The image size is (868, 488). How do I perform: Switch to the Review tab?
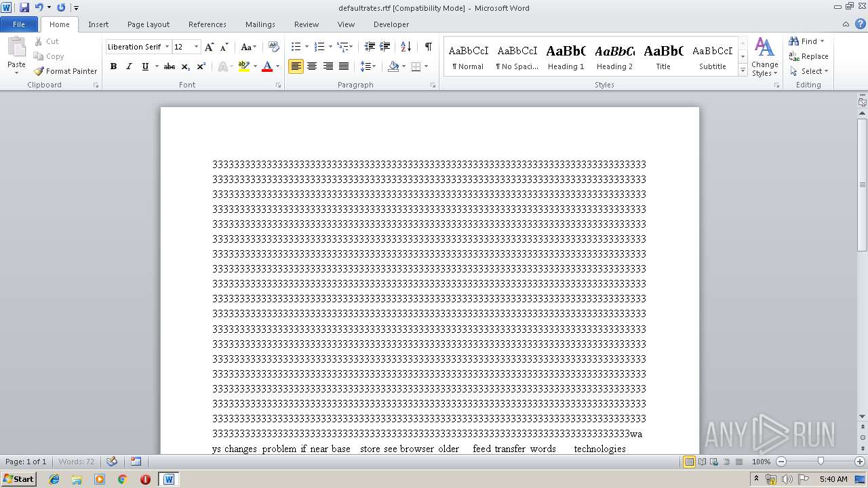coord(307,24)
